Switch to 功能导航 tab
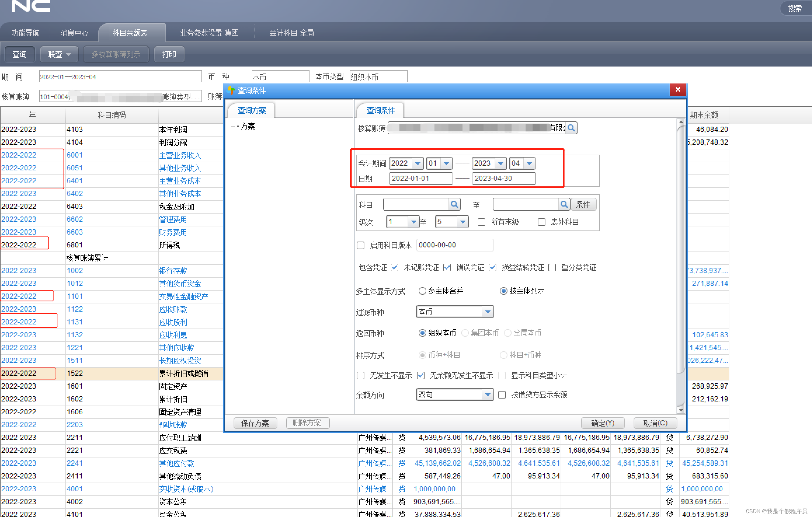The width and height of the screenshot is (812, 517). click(x=25, y=33)
